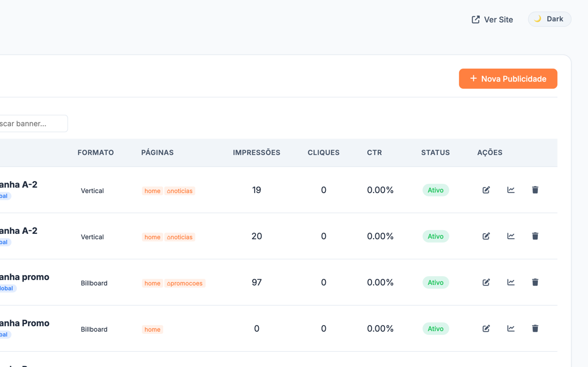
Task: Click the lone home tag in the last Billboard row
Action: click(x=152, y=329)
